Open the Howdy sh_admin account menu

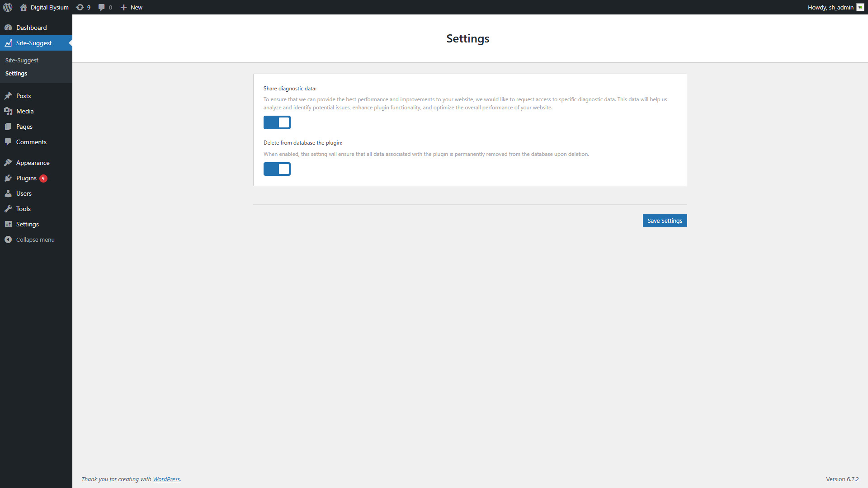(835, 7)
